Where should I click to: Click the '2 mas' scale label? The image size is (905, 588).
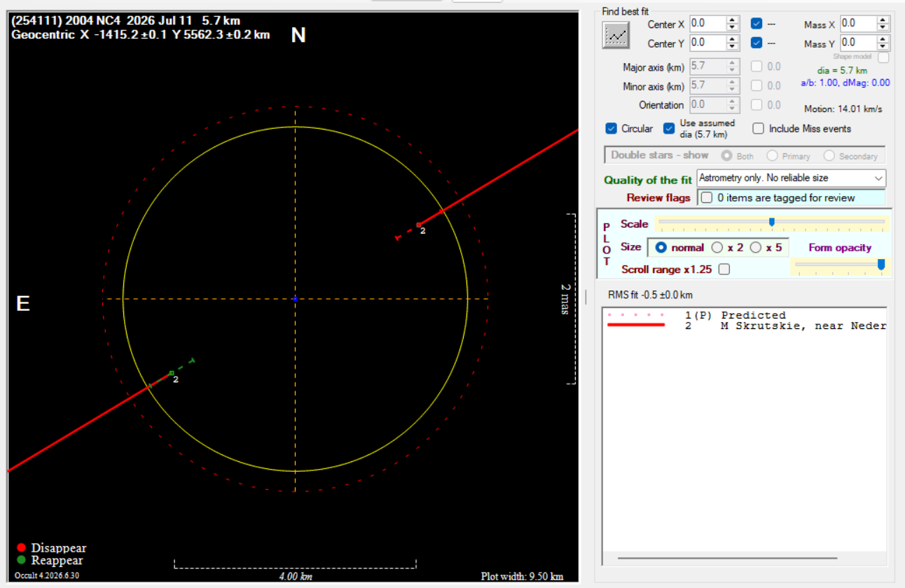(565, 299)
